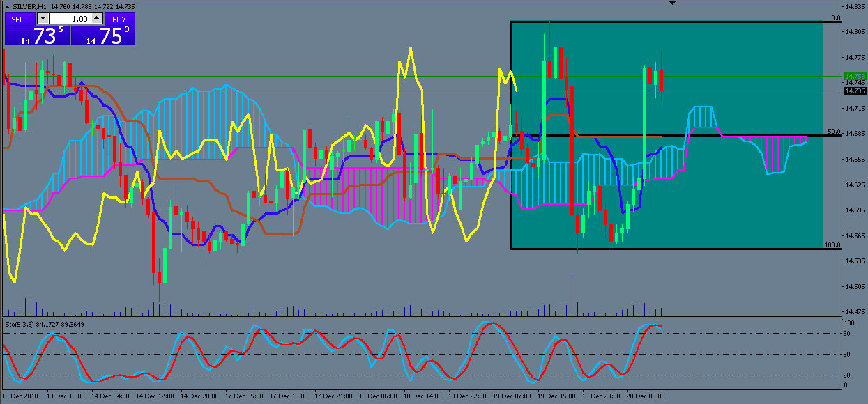Click the SILVER,H1 chart title text
The image size is (868, 404).
[29, 6]
